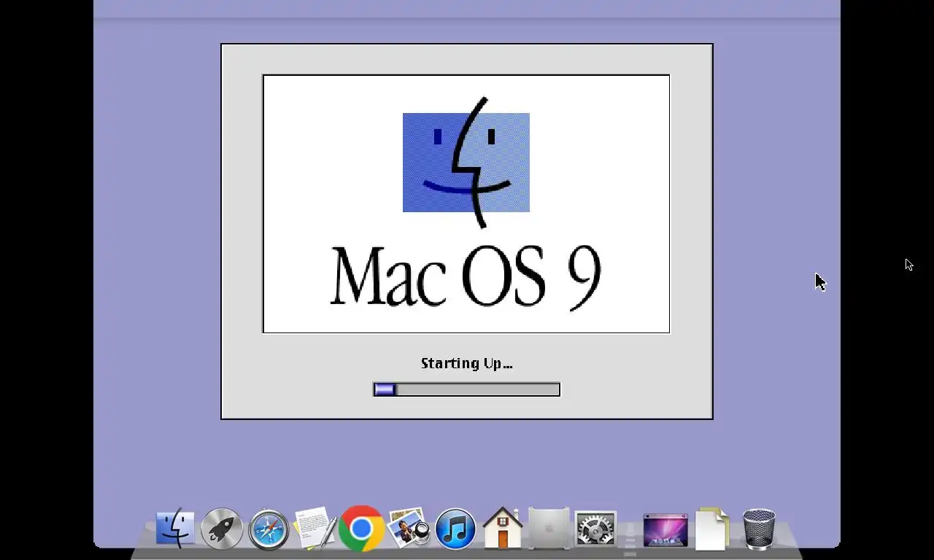Click the Finder face logo on splash
Image resolution: width=934 pixels, height=560 pixels.
click(466, 163)
